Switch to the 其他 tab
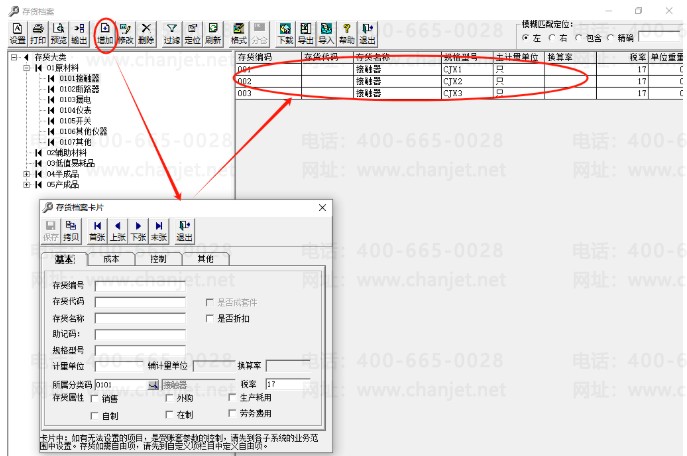 pyautogui.click(x=205, y=259)
